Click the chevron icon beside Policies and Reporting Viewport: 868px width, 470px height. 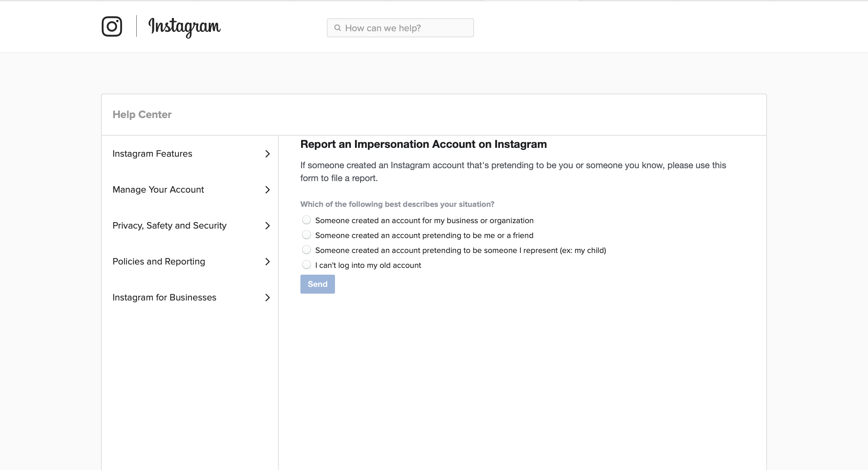click(x=268, y=262)
